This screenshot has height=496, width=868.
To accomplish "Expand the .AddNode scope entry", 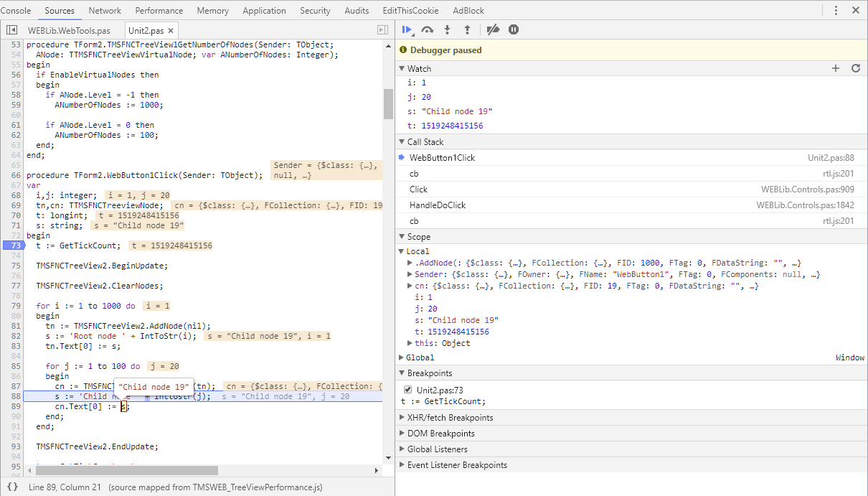I will (410, 263).
